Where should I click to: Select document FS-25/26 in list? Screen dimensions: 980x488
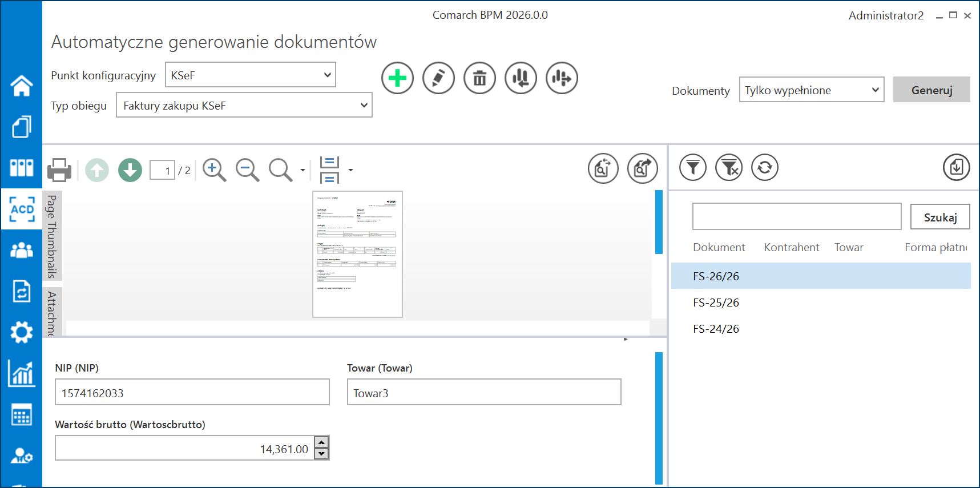716,303
